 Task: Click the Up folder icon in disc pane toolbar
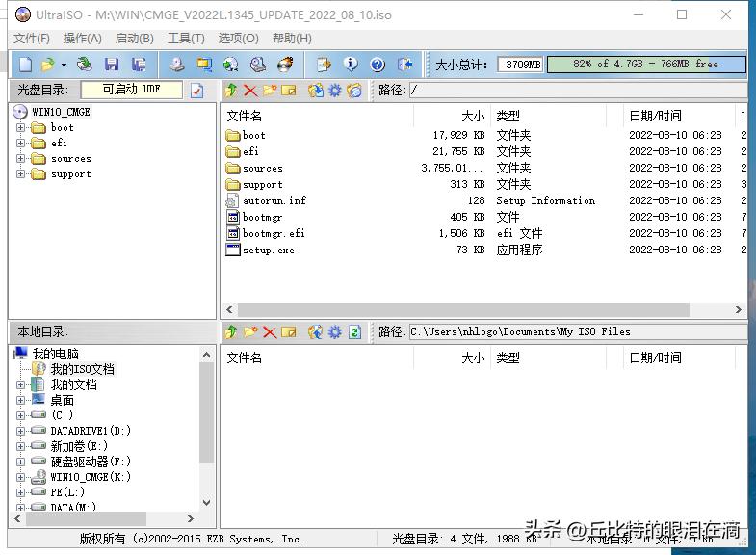(x=231, y=91)
